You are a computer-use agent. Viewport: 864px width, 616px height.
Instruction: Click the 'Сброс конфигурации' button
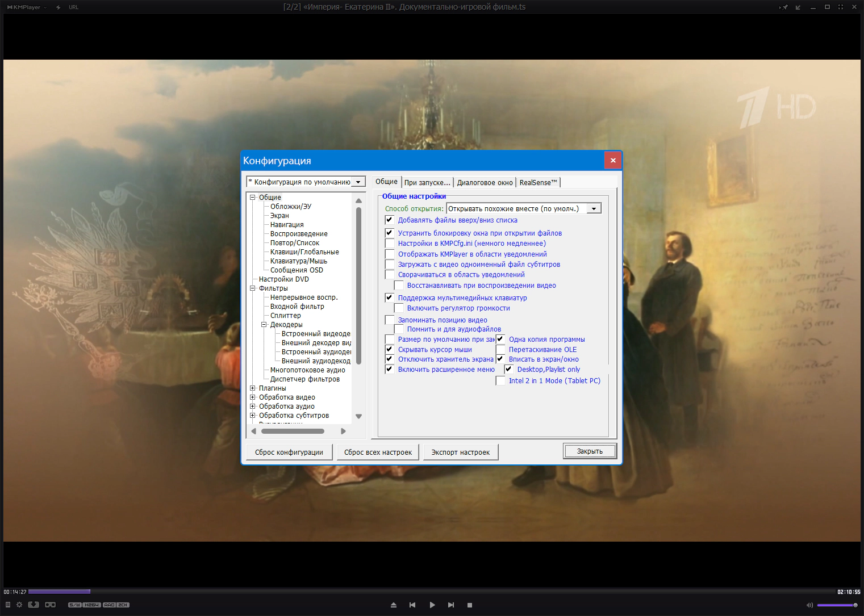point(289,452)
